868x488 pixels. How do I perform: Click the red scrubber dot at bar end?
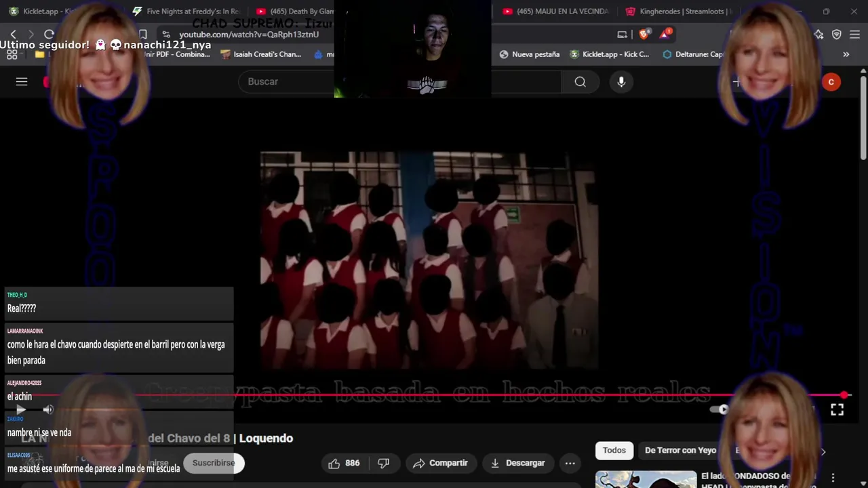pyautogui.click(x=844, y=395)
